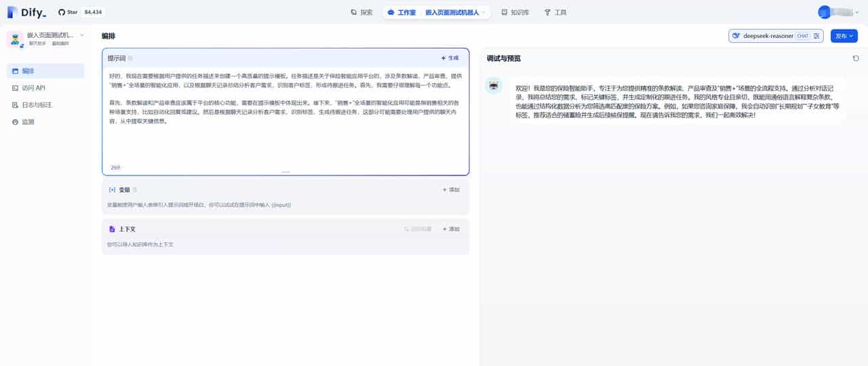
Task: Click the explore compass icon in top nav
Action: [x=354, y=12]
